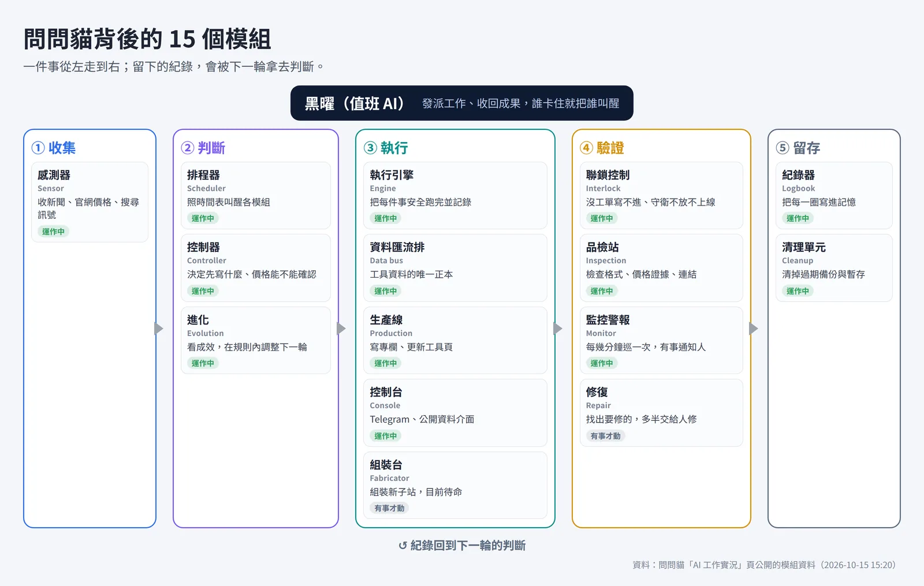Click the 運作中 badge on 監控警報

pos(602,363)
